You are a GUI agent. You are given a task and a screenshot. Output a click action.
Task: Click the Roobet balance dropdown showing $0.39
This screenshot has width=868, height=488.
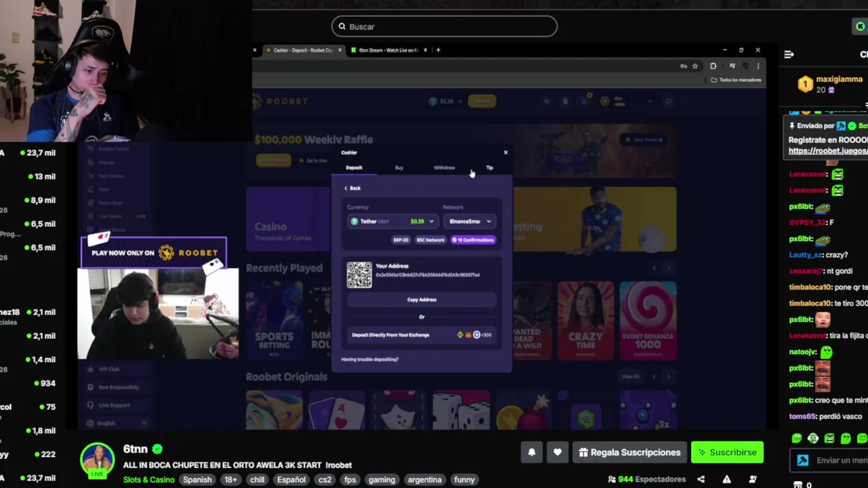(446, 101)
